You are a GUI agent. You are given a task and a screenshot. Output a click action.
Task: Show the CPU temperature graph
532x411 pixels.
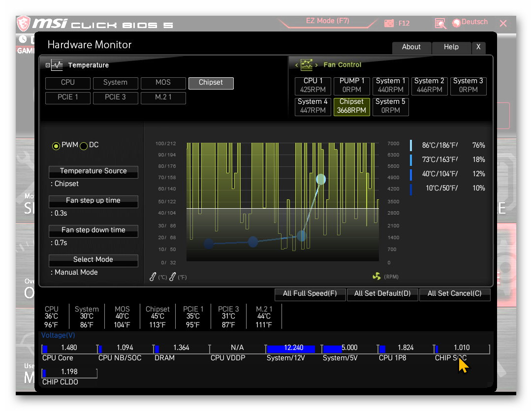coord(68,83)
